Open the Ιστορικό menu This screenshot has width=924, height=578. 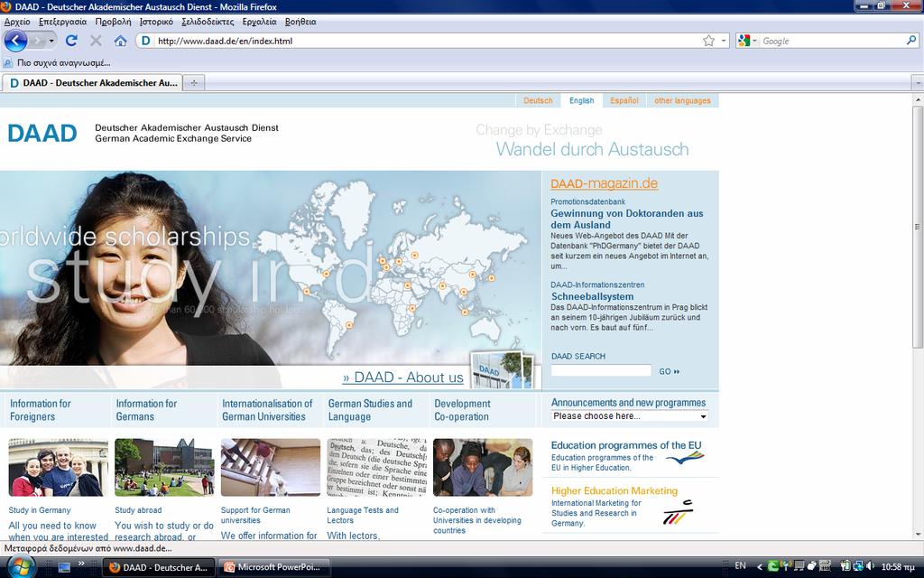pos(156,22)
